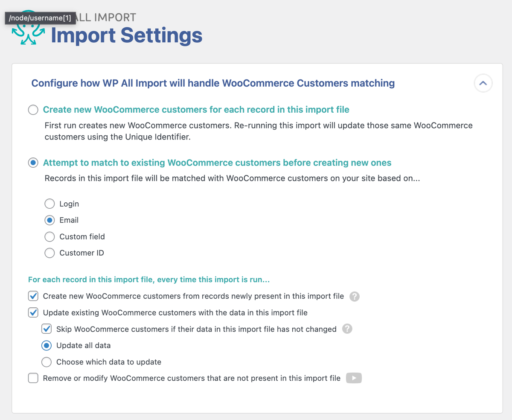The width and height of the screenshot is (512, 420).
Task: Open help tooltip for skipping unchanged customers
Action: 347,329
